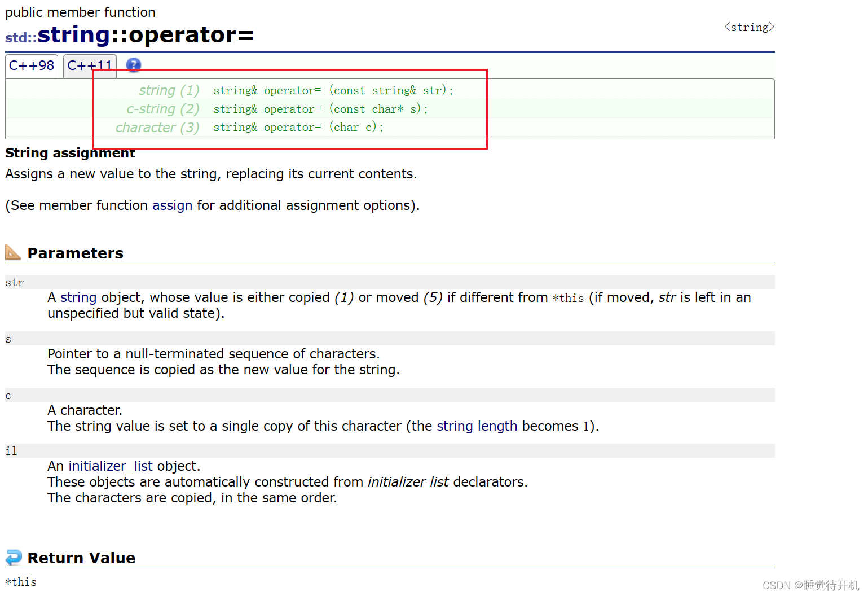Click 'Assigns a new value to the string' sentence
Image resolution: width=868 pixels, height=596 pixels.
pyautogui.click(x=211, y=174)
